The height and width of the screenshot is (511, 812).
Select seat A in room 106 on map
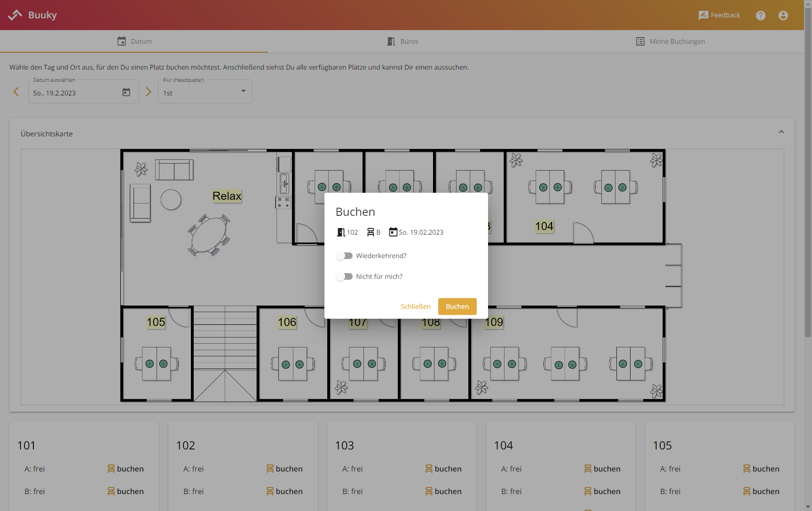pos(286,364)
